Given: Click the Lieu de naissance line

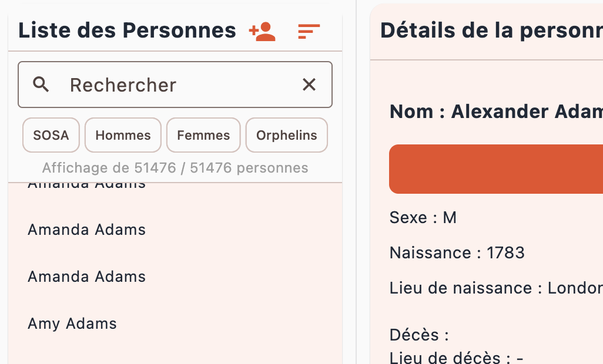Looking at the screenshot, I should [x=496, y=288].
